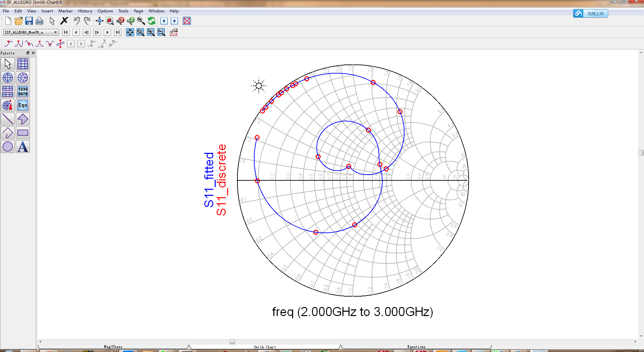Insert a rectangular plot from the palette

[x=23, y=64]
